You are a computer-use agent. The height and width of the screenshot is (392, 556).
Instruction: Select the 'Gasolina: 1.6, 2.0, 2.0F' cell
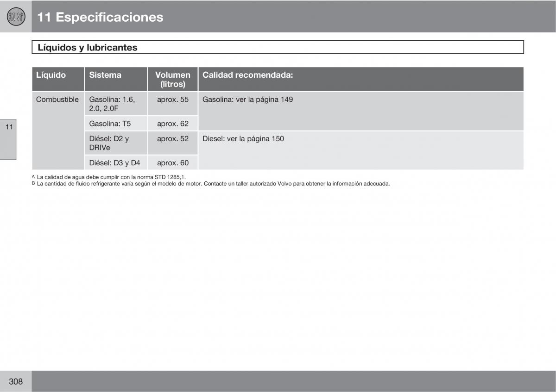click(112, 104)
